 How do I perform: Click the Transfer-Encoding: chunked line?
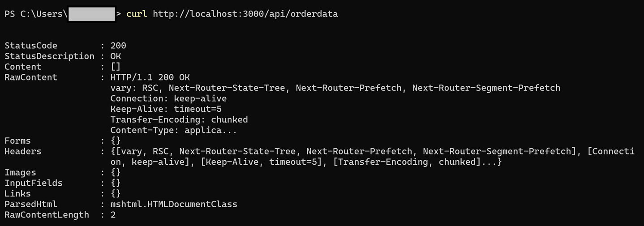coord(179,119)
